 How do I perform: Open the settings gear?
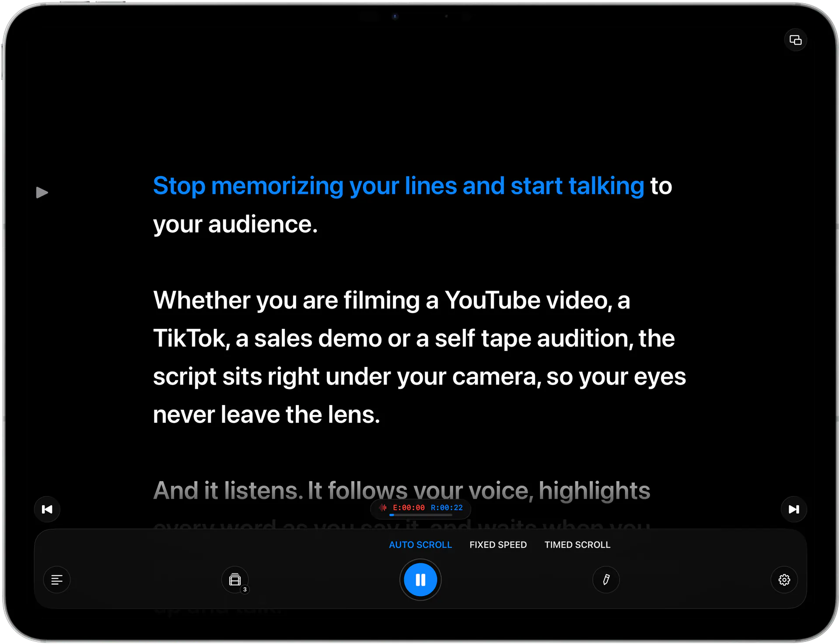(784, 580)
